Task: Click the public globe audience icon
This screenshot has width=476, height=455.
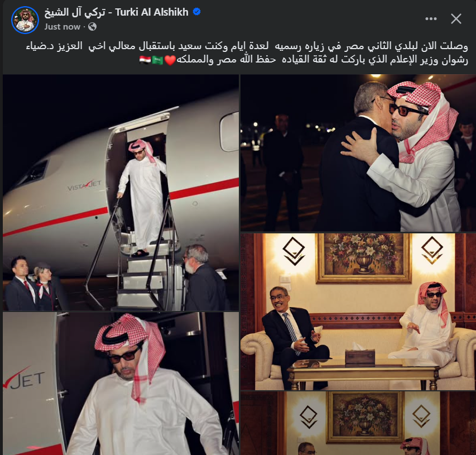Action: click(92, 27)
